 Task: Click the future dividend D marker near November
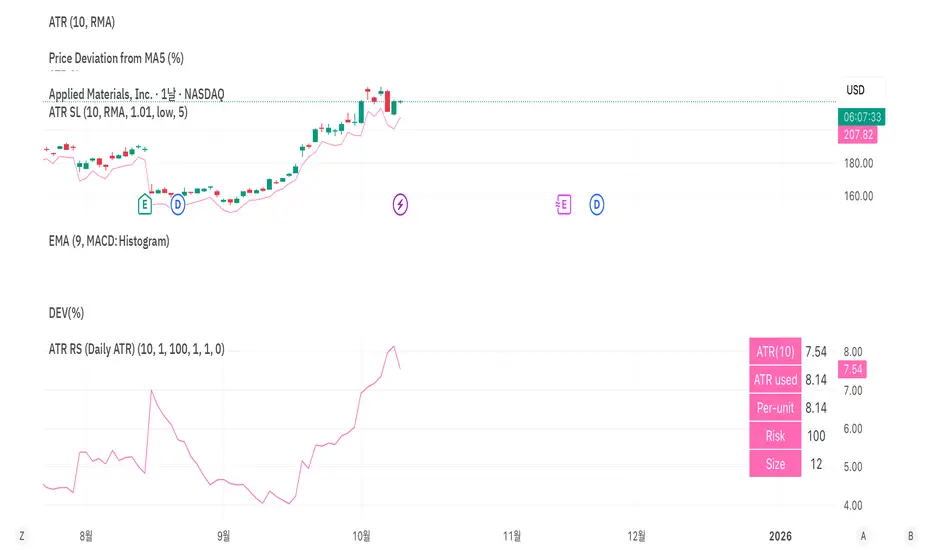pos(597,204)
